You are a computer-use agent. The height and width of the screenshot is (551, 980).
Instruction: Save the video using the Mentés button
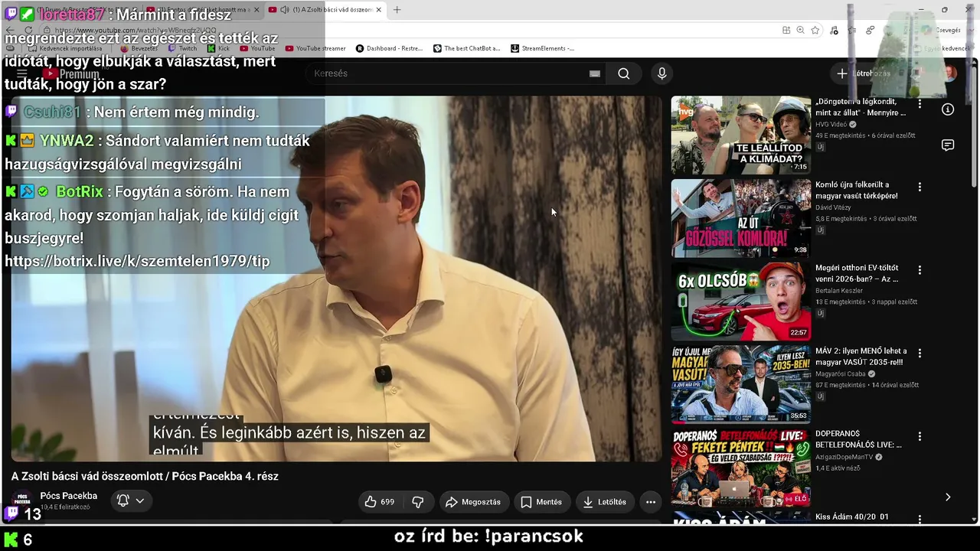click(x=541, y=502)
